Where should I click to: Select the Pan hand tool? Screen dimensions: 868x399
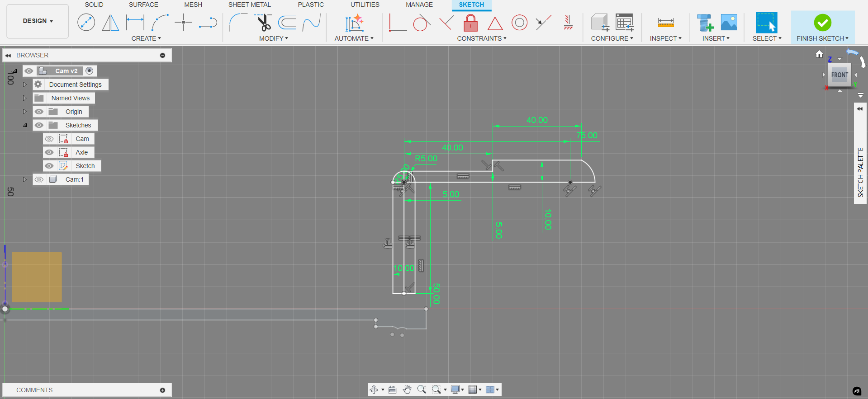pyautogui.click(x=407, y=390)
